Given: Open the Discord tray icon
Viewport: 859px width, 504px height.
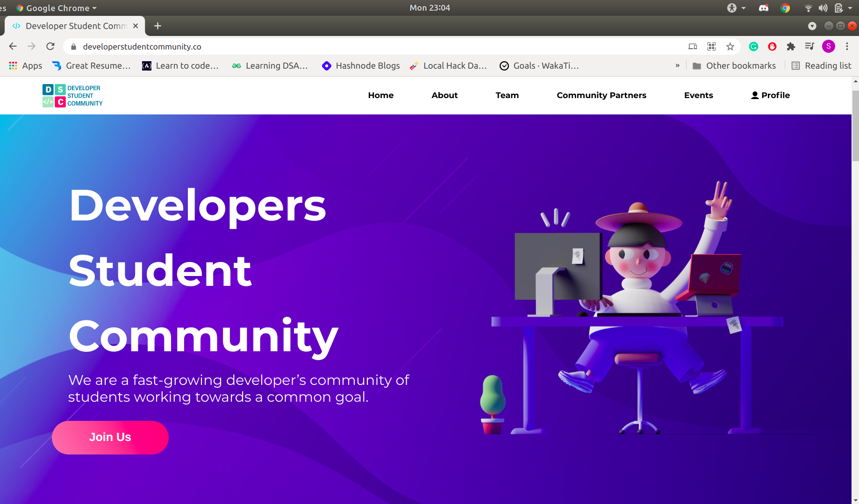Looking at the screenshot, I should [x=764, y=8].
